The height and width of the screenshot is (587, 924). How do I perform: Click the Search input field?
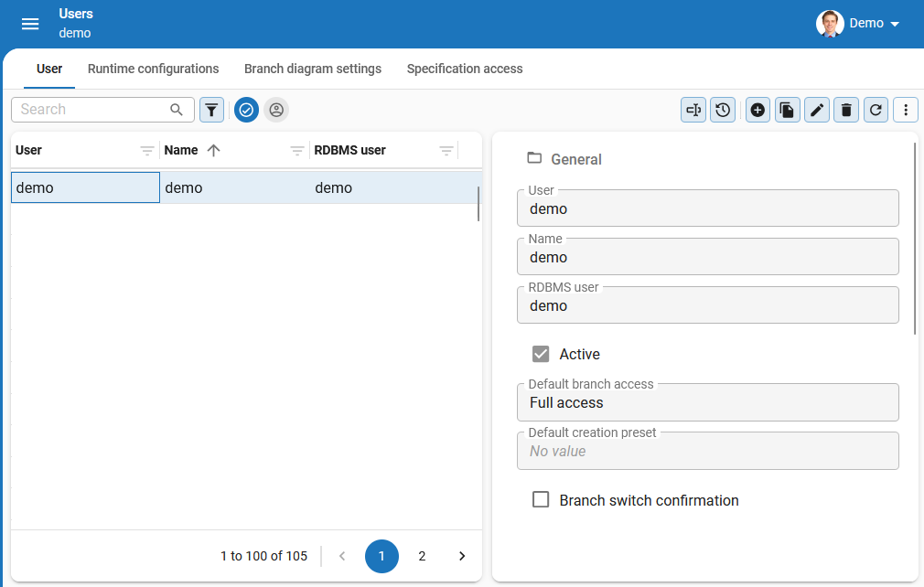click(91, 110)
